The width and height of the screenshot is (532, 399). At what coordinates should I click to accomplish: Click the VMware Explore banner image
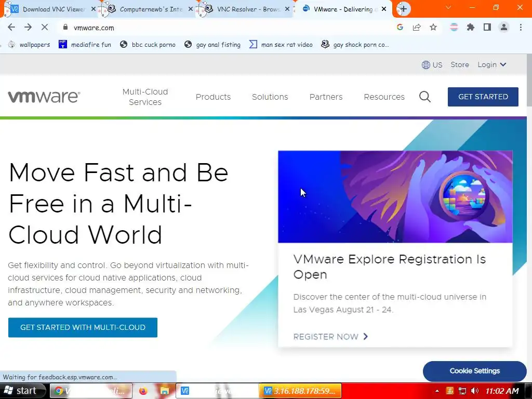[x=395, y=197]
